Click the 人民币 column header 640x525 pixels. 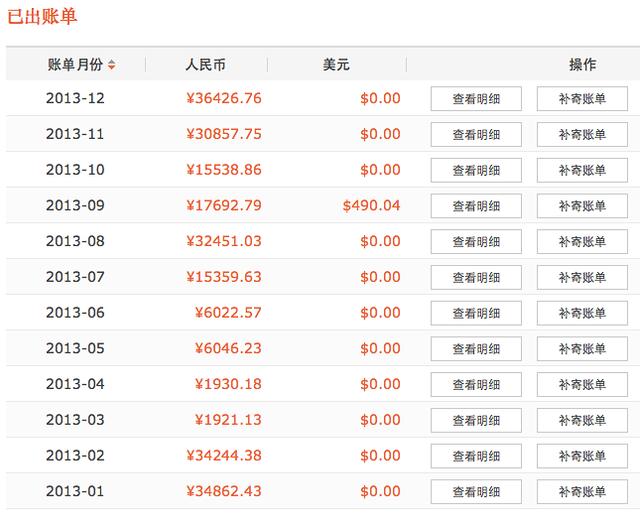tap(205, 65)
